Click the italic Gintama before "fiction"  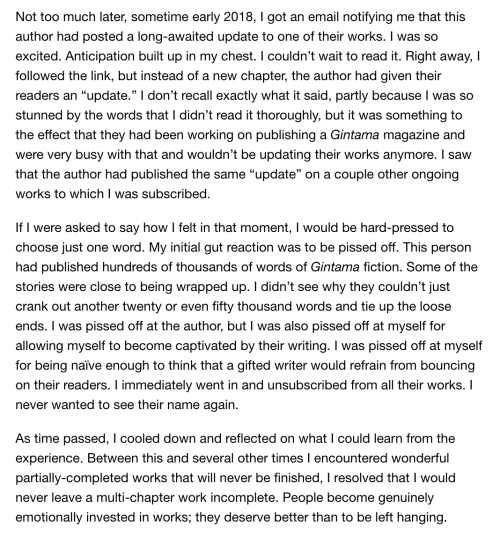click(x=335, y=267)
